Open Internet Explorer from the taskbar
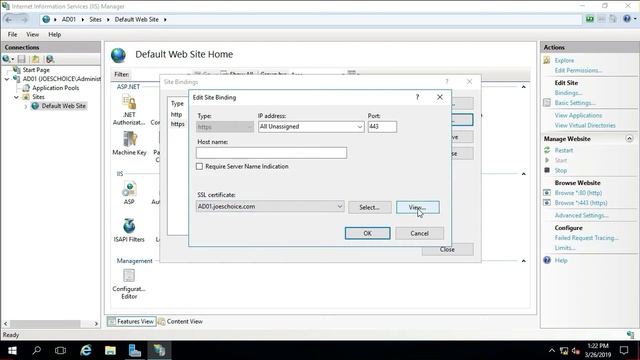Screen dimensions: 640x360 pos(86,351)
